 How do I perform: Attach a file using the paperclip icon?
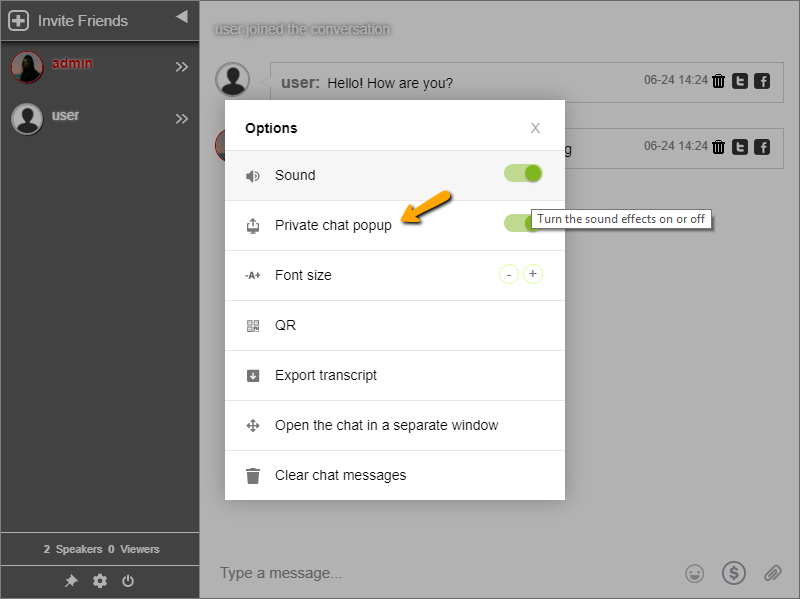click(x=771, y=572)
